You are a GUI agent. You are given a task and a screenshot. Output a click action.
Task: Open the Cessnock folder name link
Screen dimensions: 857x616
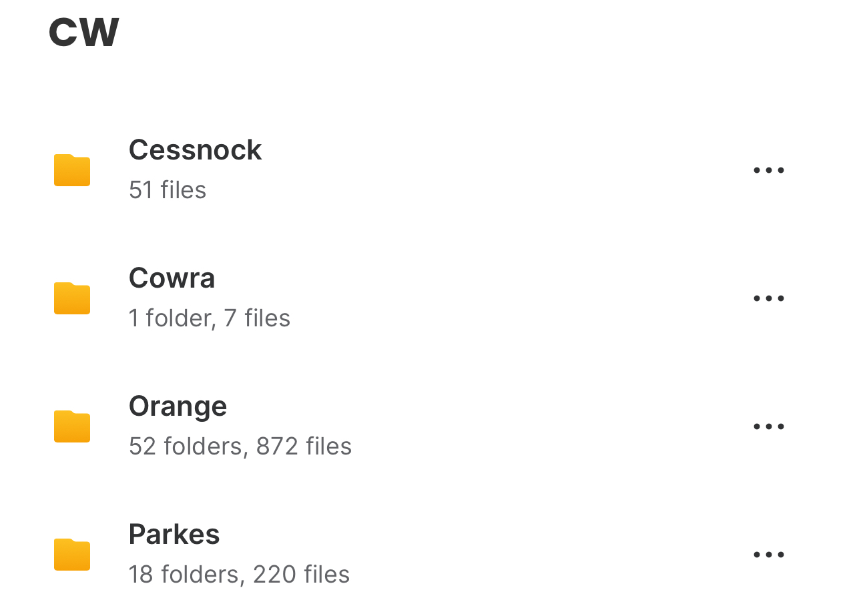click(195, 150)
